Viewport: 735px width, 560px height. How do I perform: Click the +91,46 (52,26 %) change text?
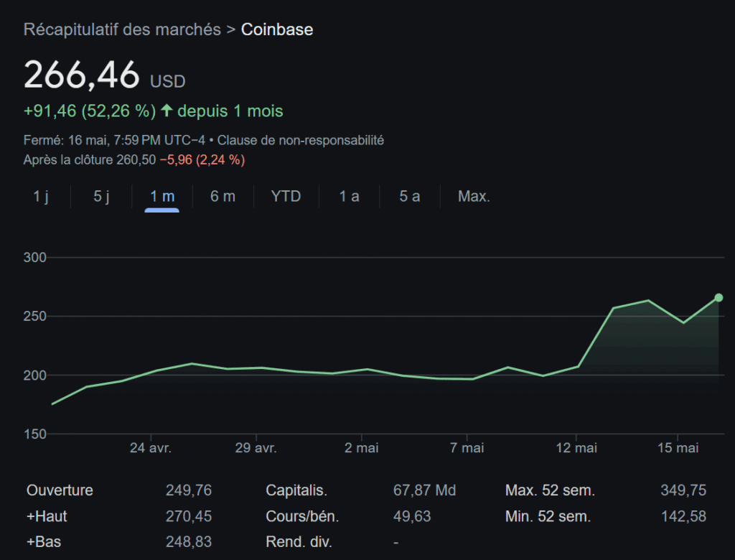[90, 111]
